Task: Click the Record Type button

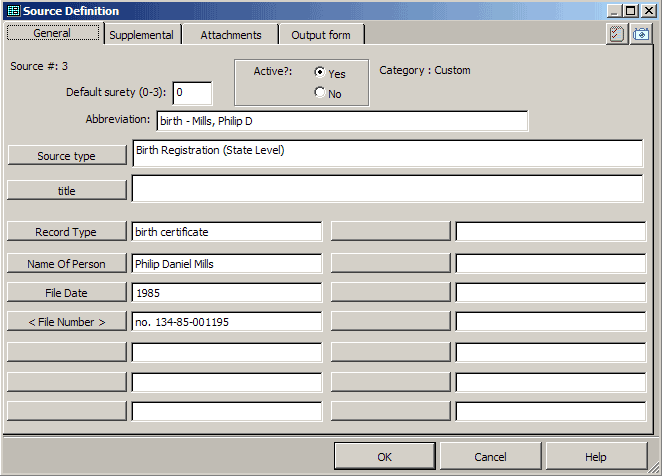Action: (67, 232)
